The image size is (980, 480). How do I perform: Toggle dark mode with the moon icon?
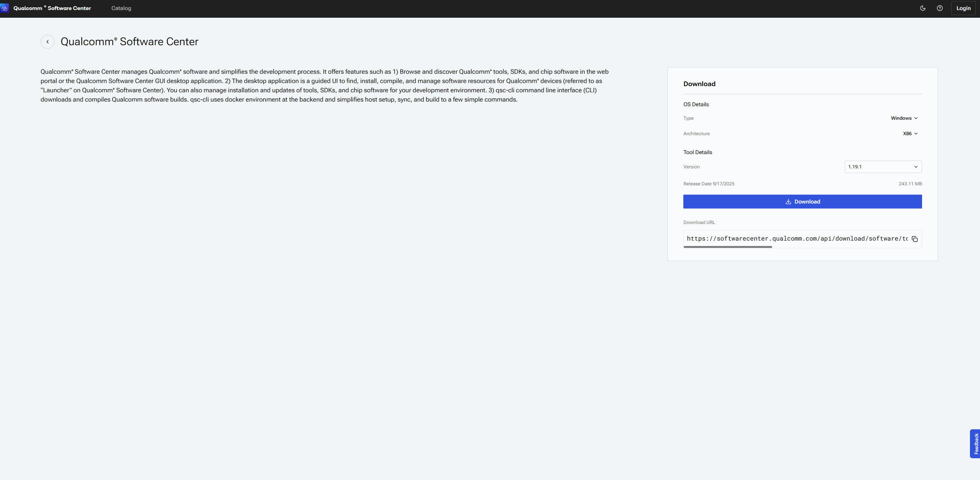[923, 8]
